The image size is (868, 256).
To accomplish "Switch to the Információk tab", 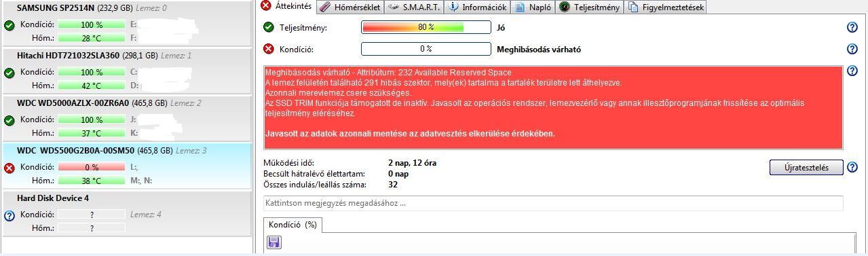I will click(477, 7).
